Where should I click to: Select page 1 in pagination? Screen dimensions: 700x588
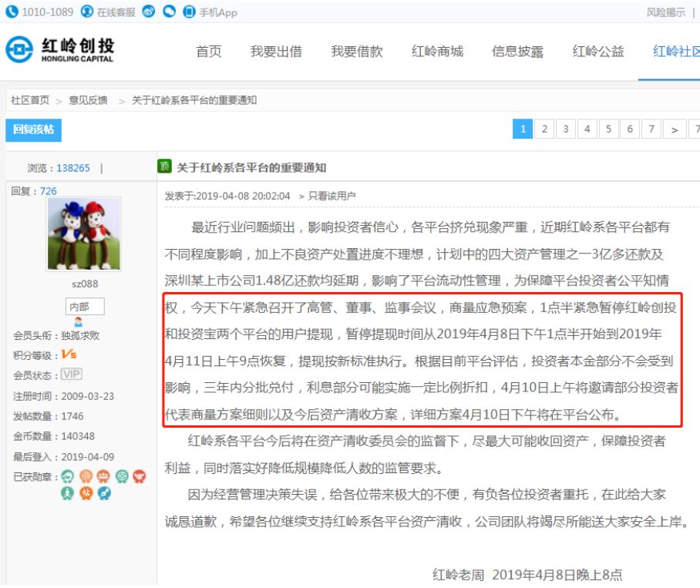click(x=523, y=129)
